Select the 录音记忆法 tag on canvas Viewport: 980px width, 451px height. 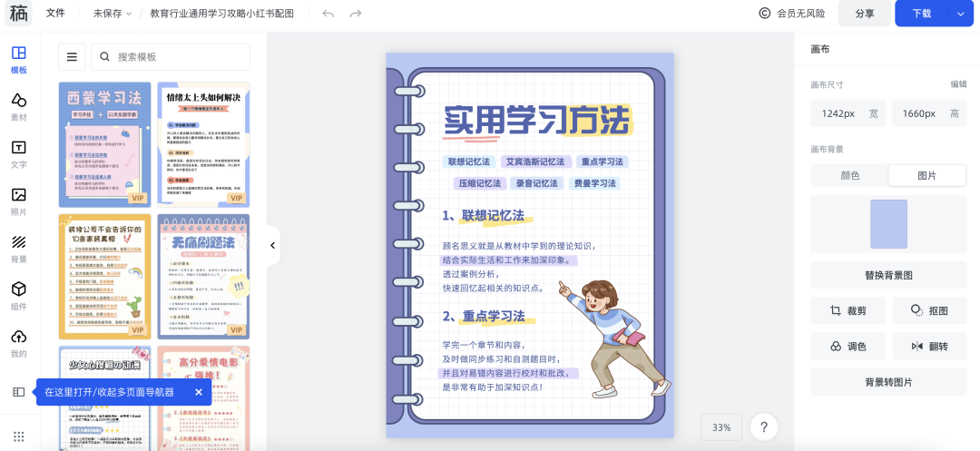click(537, 183)
